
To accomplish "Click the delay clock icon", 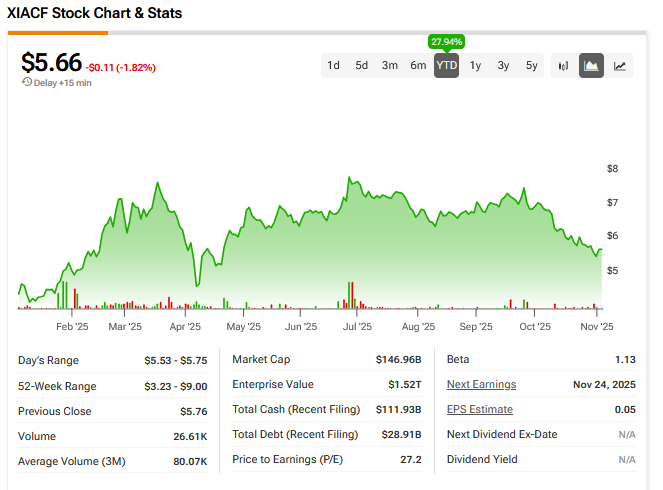I will tap(26, 83).
